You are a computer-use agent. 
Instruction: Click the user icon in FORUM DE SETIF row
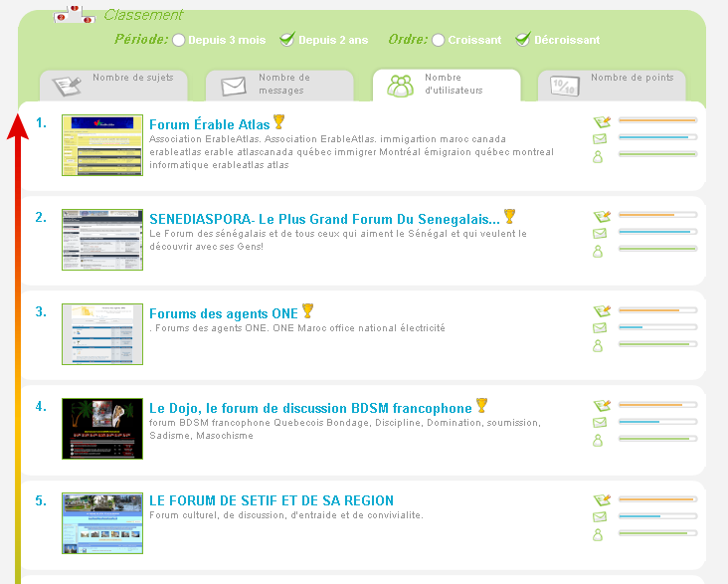[x=598, y=535]
